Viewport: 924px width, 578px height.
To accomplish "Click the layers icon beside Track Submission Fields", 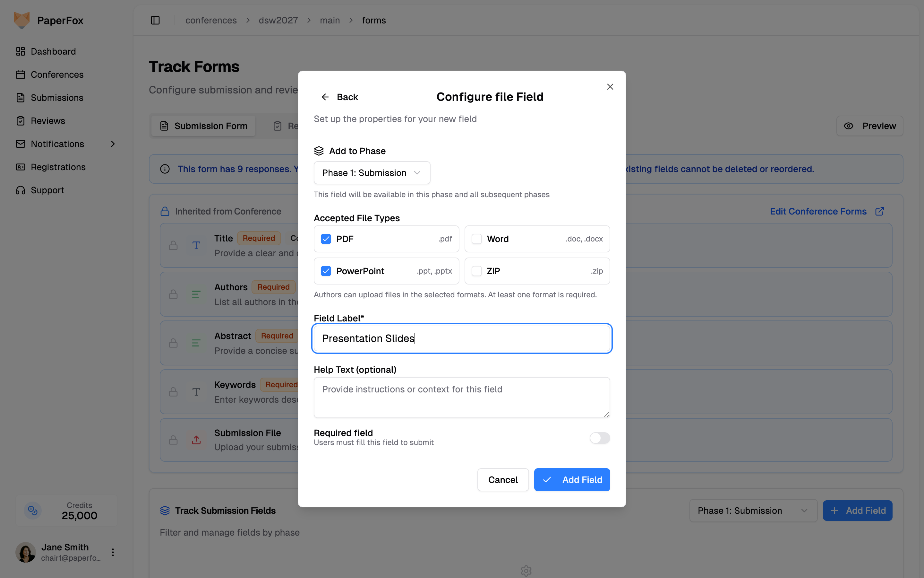I will pos(165,511).
